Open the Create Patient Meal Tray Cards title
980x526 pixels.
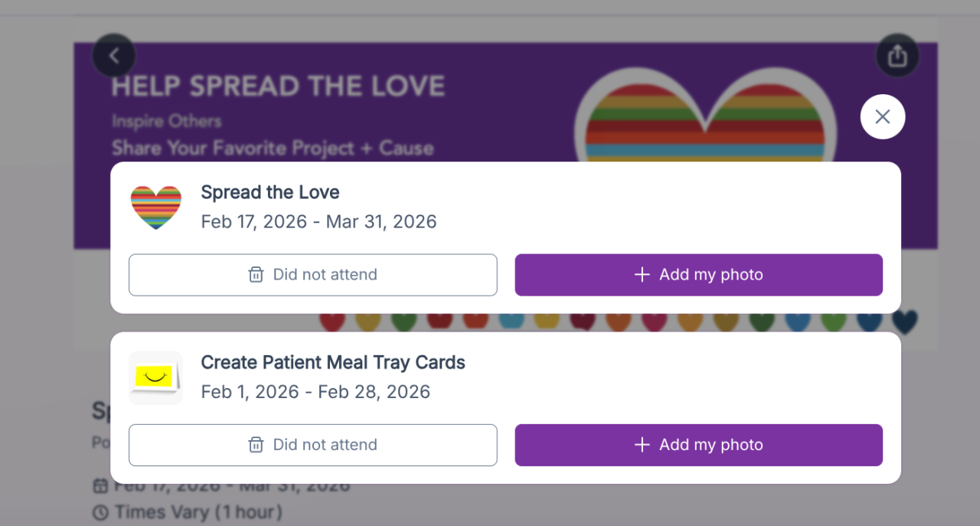[333, 362]
